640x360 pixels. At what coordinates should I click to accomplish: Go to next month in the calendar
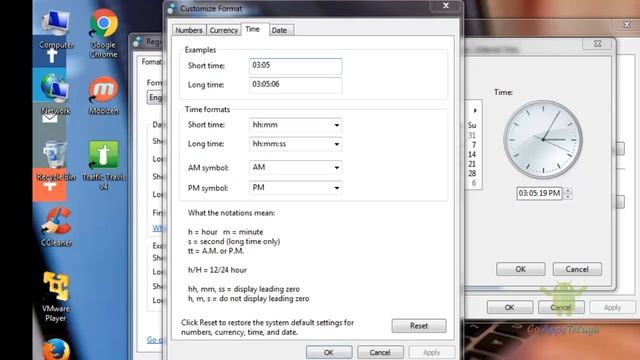pyautogui.click(x=475, y=111)
